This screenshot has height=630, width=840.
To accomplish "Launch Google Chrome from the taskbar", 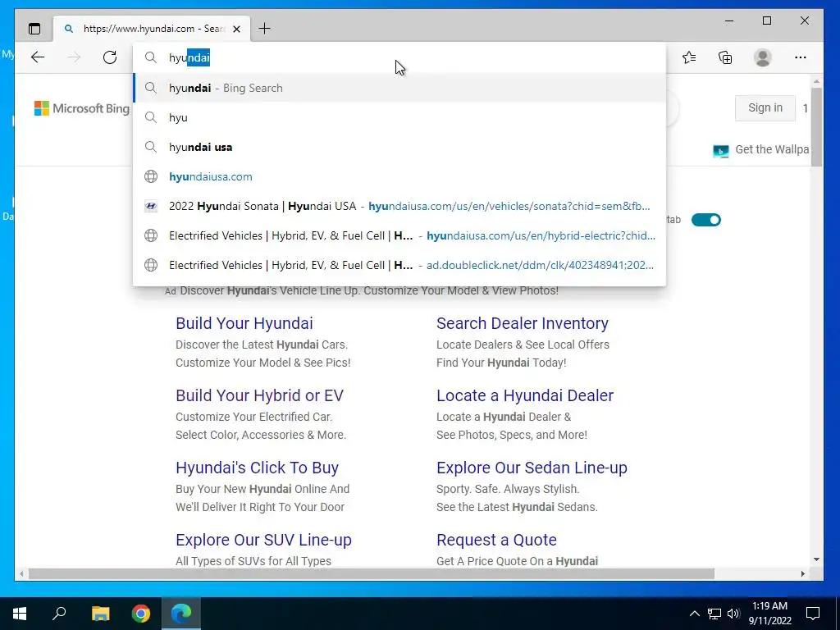I will click(141, 614).
